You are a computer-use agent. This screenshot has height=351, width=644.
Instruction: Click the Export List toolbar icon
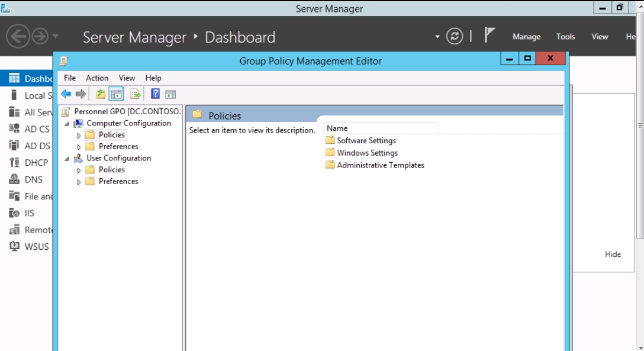(x=136, y=94)
